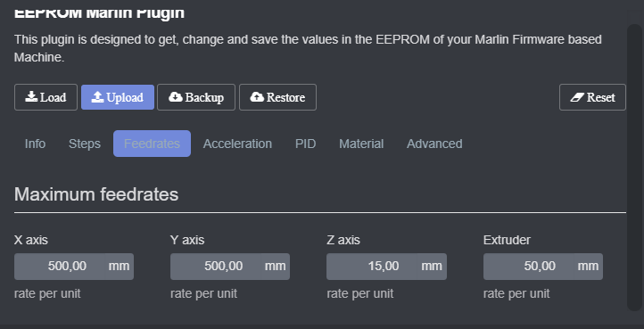Click the Upload tray arrow icon
The image size is (644, 329).
(x=97, y=97)
